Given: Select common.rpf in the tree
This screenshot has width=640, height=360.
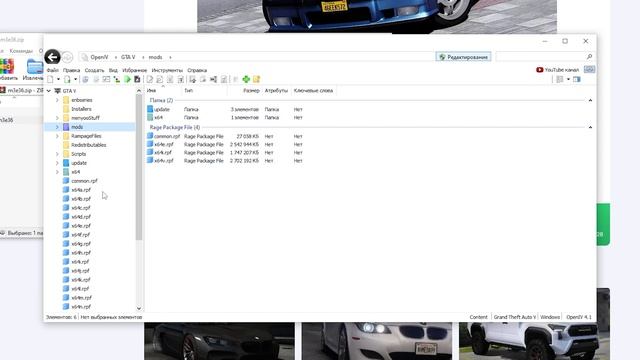Looking at the screenshot, I should coord(84,181).
